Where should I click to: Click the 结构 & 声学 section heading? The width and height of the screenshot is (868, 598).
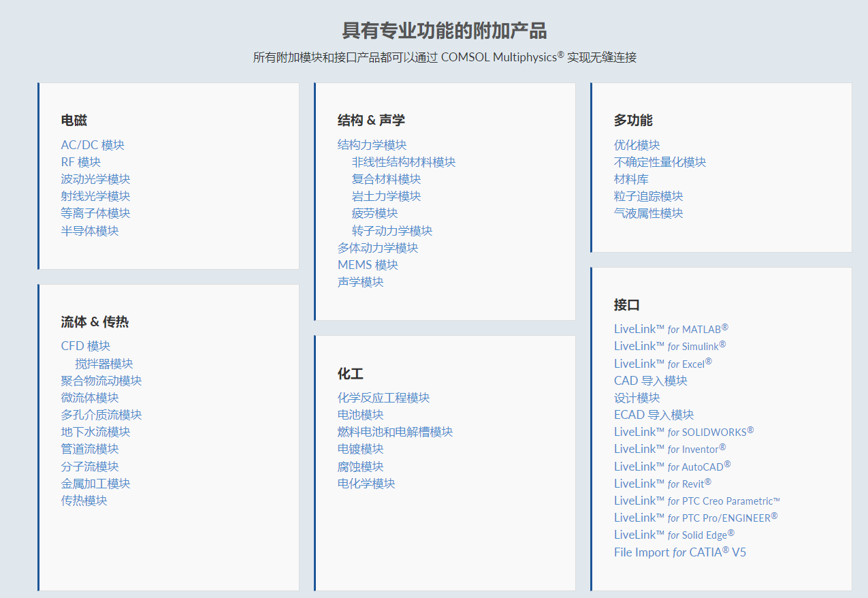pyautogui.click(x=371, y=121)
